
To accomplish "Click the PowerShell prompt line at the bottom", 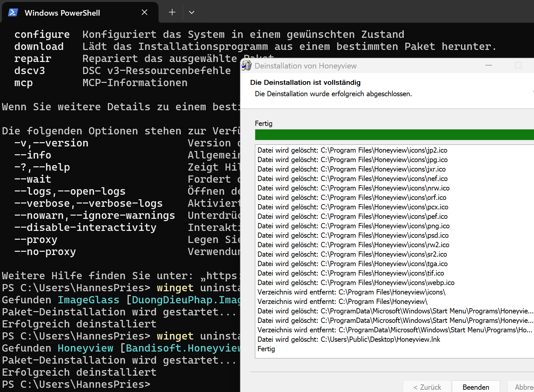I will tap(76, 384).
